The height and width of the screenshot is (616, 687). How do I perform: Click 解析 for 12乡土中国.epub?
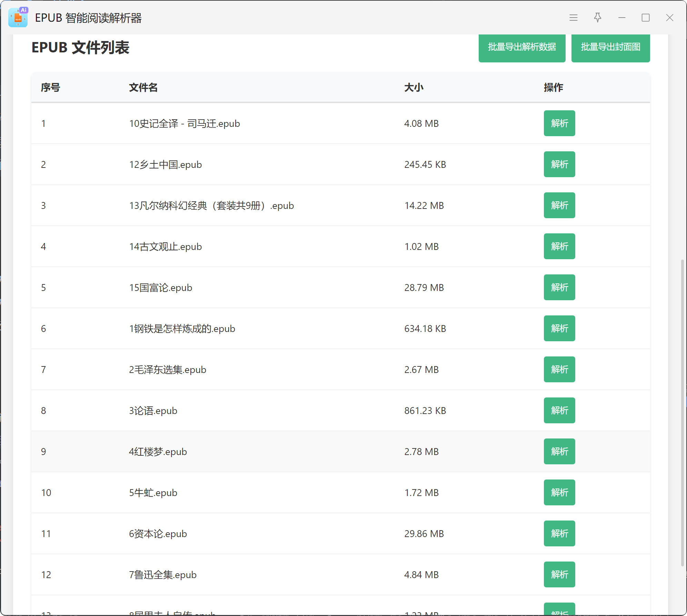[x=559, y=164]
